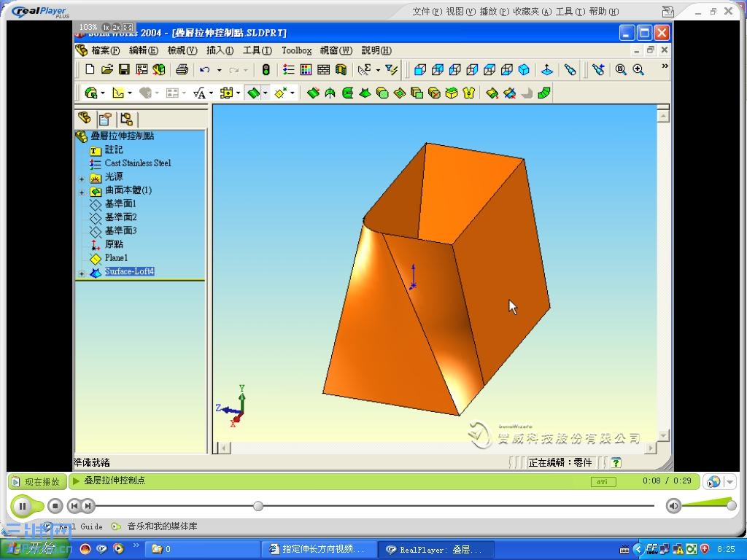Expand the 光源 tree node
This screenshot has height=560, width=747.
pos(82,179)
